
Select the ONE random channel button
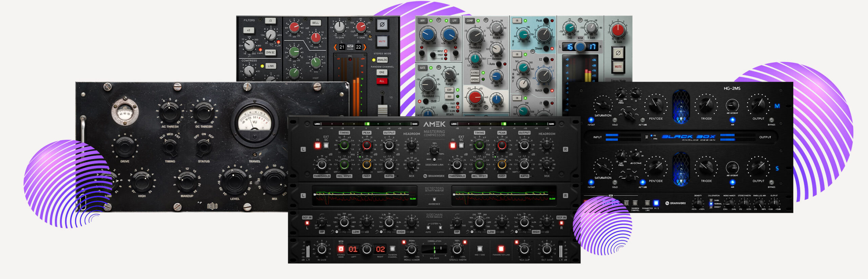click(382, 72)
